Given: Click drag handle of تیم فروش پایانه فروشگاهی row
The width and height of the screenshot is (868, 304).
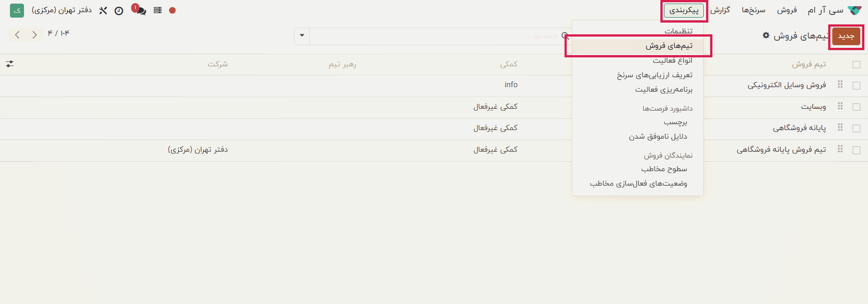Looking at the screenshot, I should 840,149.
